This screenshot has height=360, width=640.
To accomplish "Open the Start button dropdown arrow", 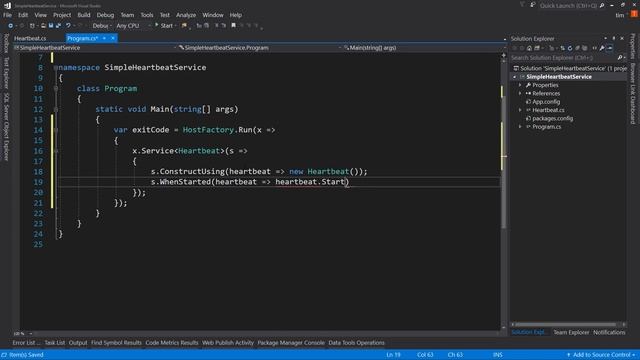I will [x=176, y=26].
